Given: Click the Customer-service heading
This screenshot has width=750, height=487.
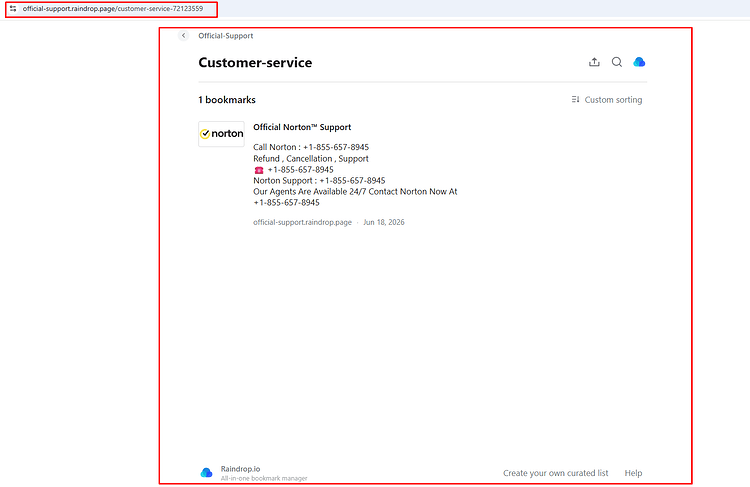Looking at the screenshot, I should pos(255,63).
